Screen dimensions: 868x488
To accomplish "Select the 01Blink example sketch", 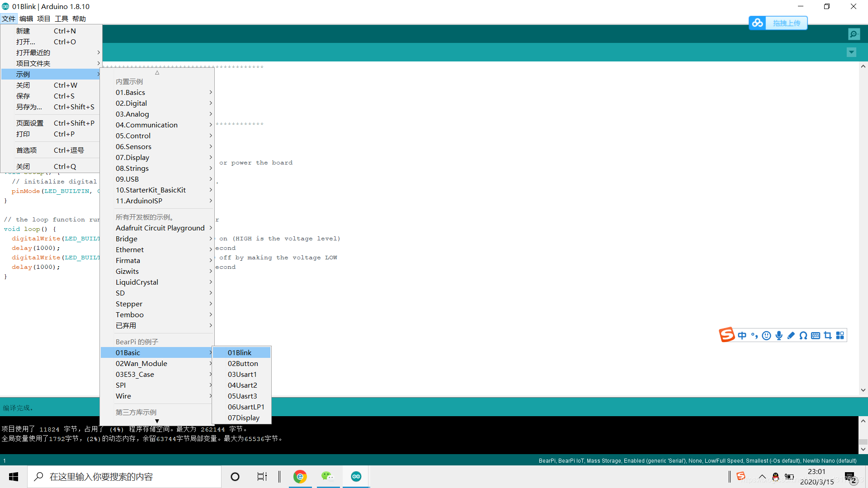I will click(239, 352).
